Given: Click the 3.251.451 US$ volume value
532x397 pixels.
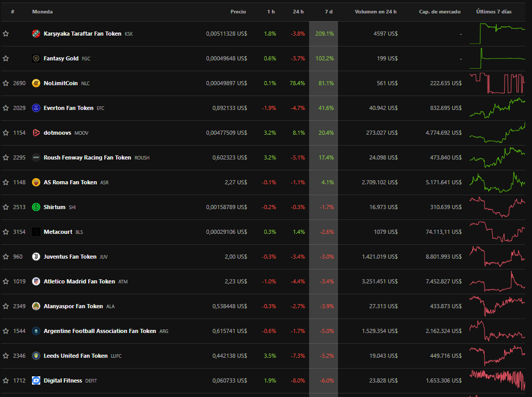Looking at the screenshot, I should 380,281.
